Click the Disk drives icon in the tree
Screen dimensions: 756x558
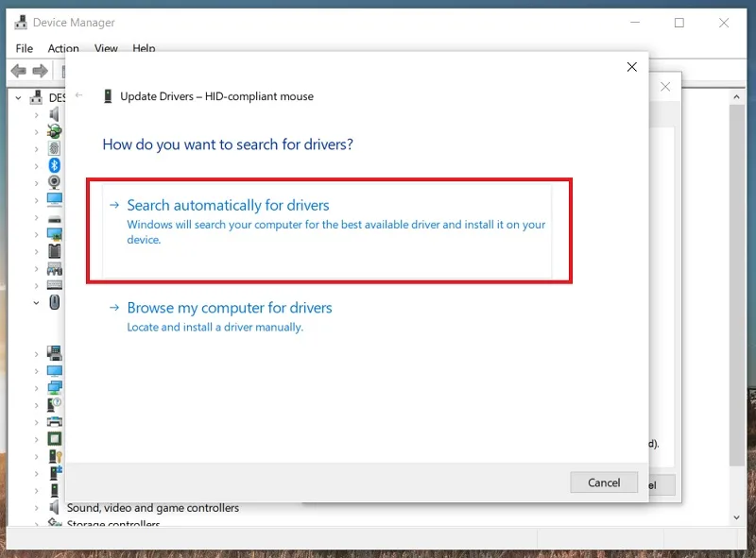click(x=55, y=220)
